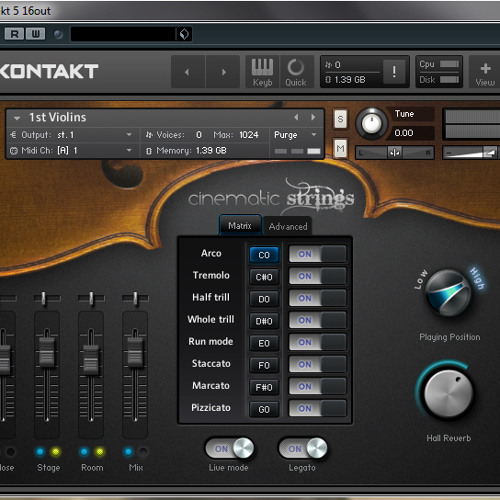Go to next instrument in Kontakt header
The image size is (500, 500).
pyautogui.click(x=224, y=72)
